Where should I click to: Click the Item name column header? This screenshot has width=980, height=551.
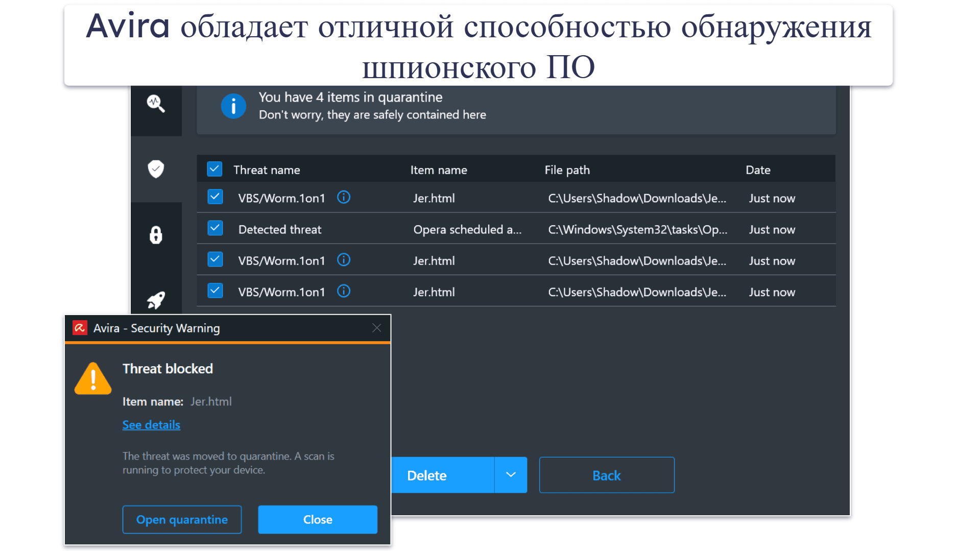coord(439,170)
